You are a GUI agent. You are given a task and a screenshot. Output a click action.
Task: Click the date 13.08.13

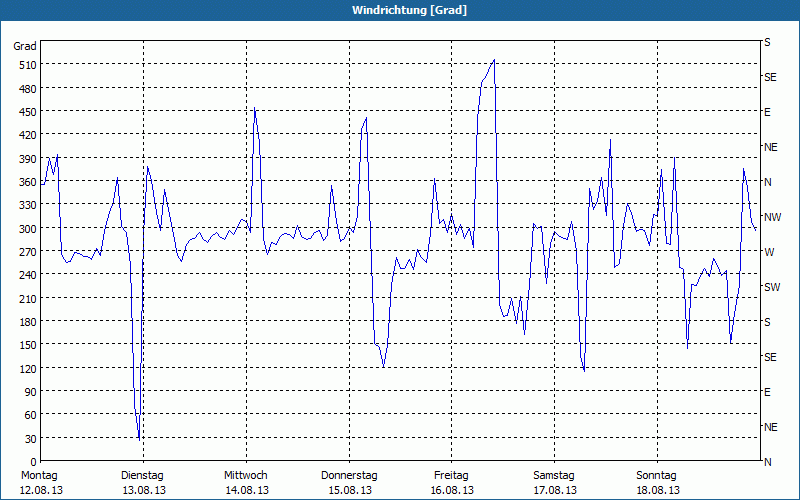point(144,490)
